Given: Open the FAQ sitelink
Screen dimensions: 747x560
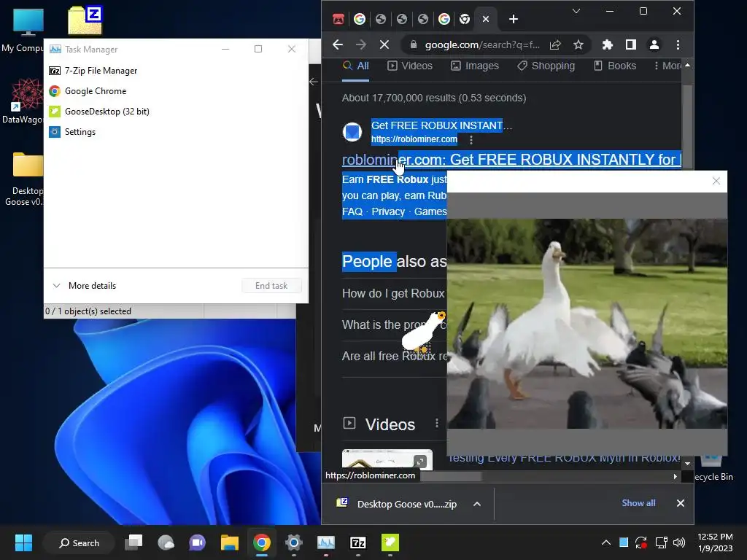Looking at the screenshot, I should 352,211.
